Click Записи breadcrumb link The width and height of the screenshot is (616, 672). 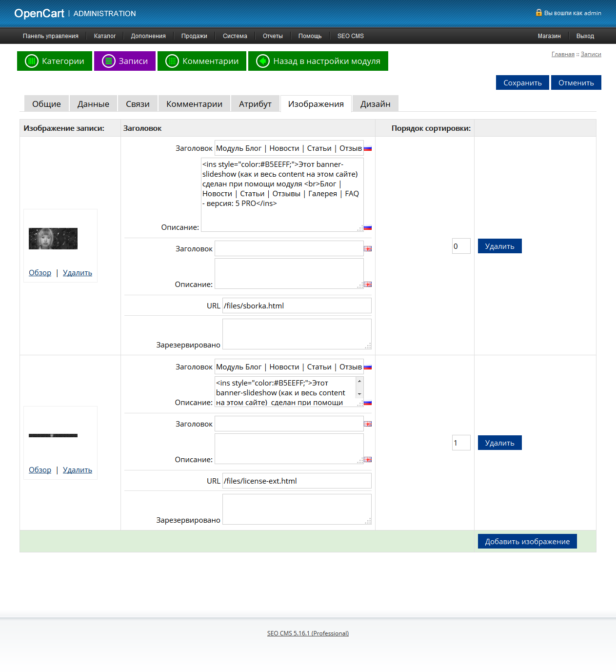click(591, 54)
